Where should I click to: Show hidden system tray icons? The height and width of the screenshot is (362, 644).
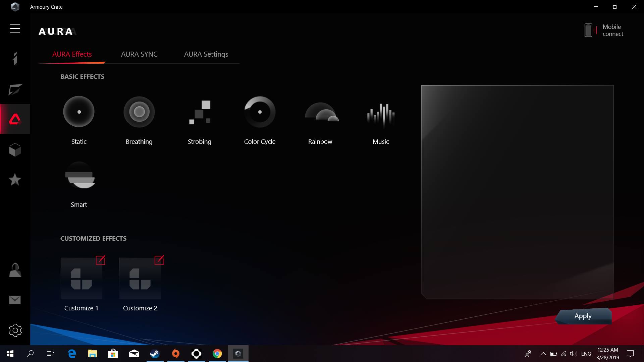click(x=543, y=354)
